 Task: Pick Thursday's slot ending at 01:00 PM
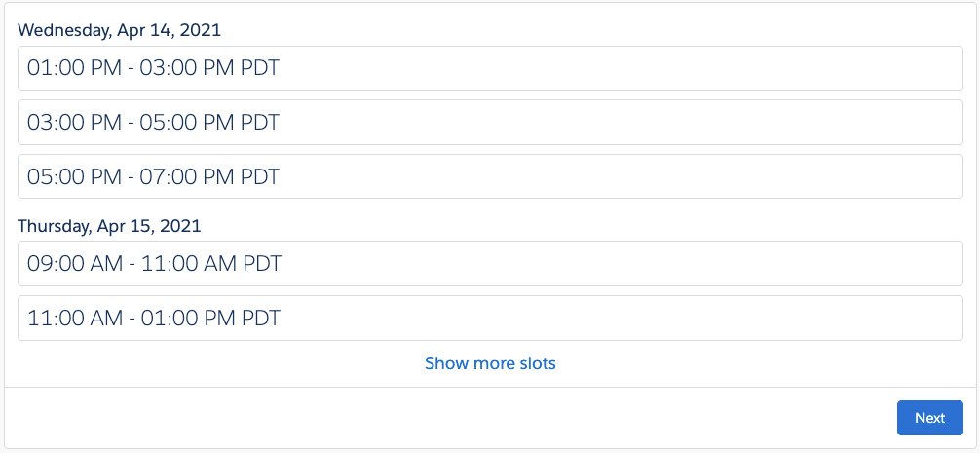(490, 319)
